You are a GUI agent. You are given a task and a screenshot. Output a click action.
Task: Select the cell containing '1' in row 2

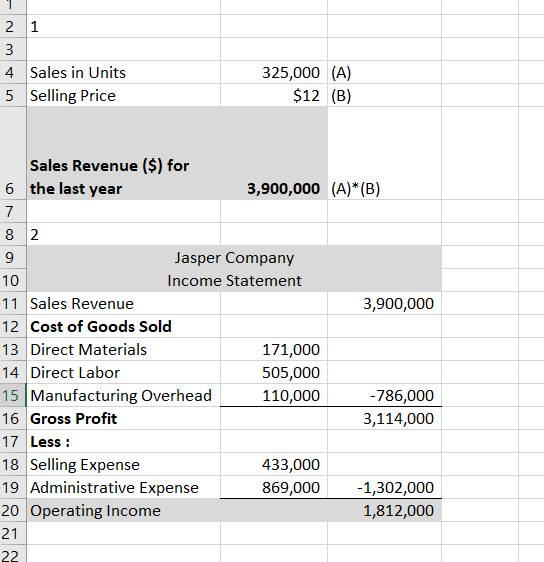[x=124, y=27]
